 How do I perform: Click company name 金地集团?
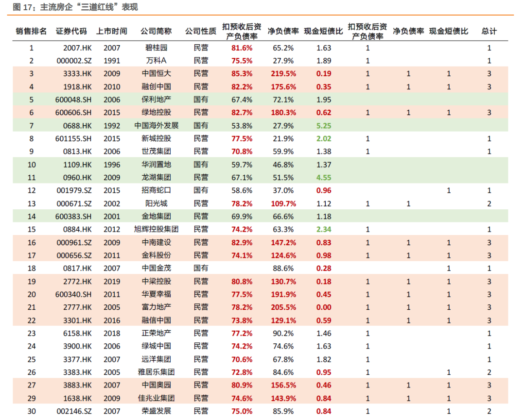pyautogui.click(x=157, y=217)
